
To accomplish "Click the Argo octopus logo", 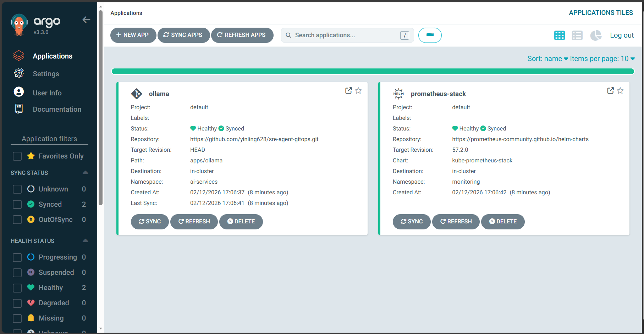I will [19, 25].
